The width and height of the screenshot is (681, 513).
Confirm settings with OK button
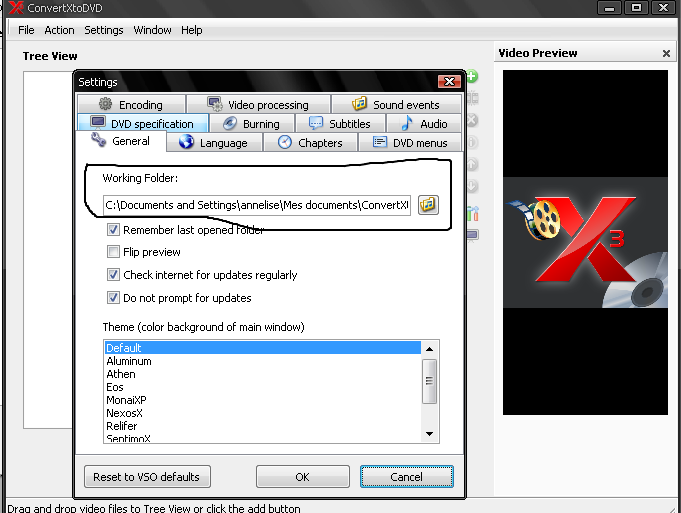[x=303, y=477]
